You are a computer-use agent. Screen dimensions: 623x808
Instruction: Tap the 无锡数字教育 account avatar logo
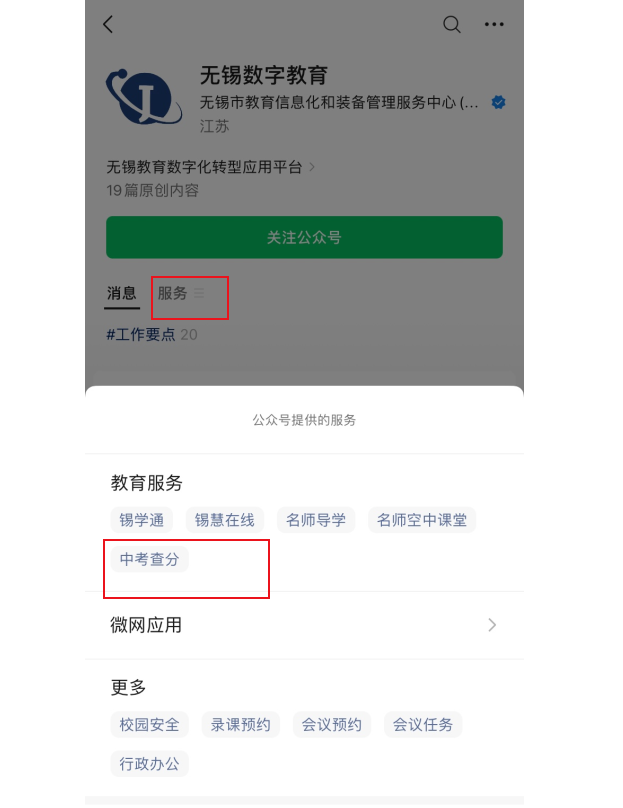click(x=144, y=96)
